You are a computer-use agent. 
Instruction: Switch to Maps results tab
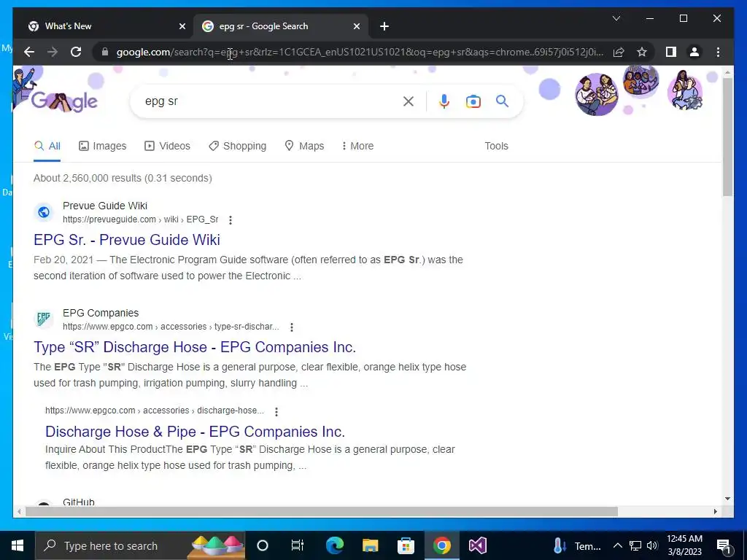click(x=304, y=146)
